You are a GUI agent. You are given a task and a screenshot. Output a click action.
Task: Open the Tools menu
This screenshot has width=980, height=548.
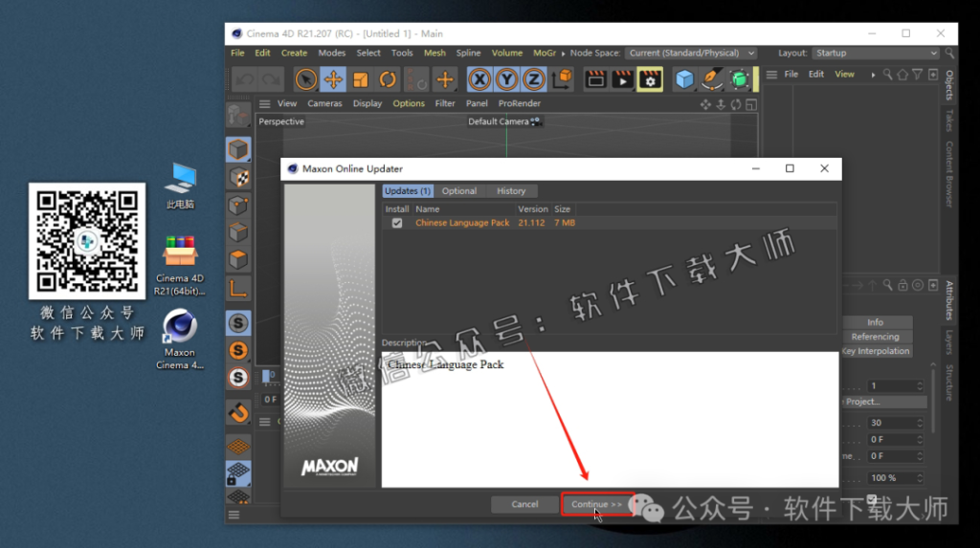[x=402, y=54]
